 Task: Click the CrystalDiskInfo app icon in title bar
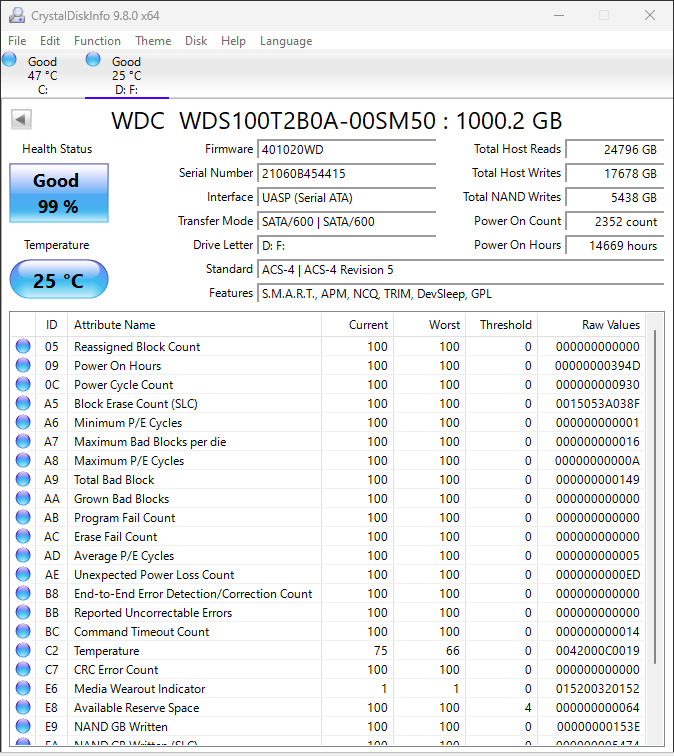pos(17,15)
